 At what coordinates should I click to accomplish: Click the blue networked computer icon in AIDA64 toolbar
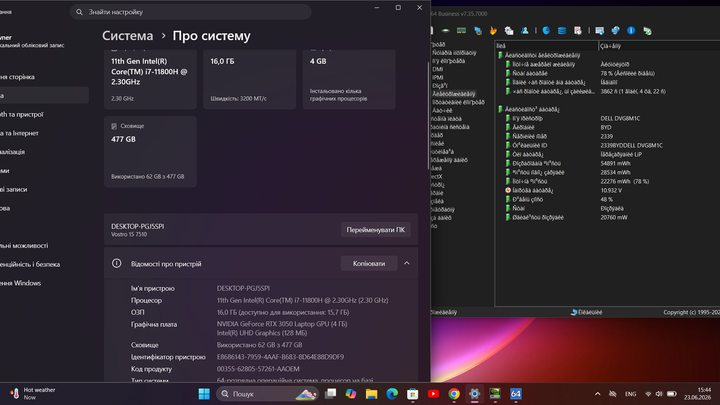[478, 31]
